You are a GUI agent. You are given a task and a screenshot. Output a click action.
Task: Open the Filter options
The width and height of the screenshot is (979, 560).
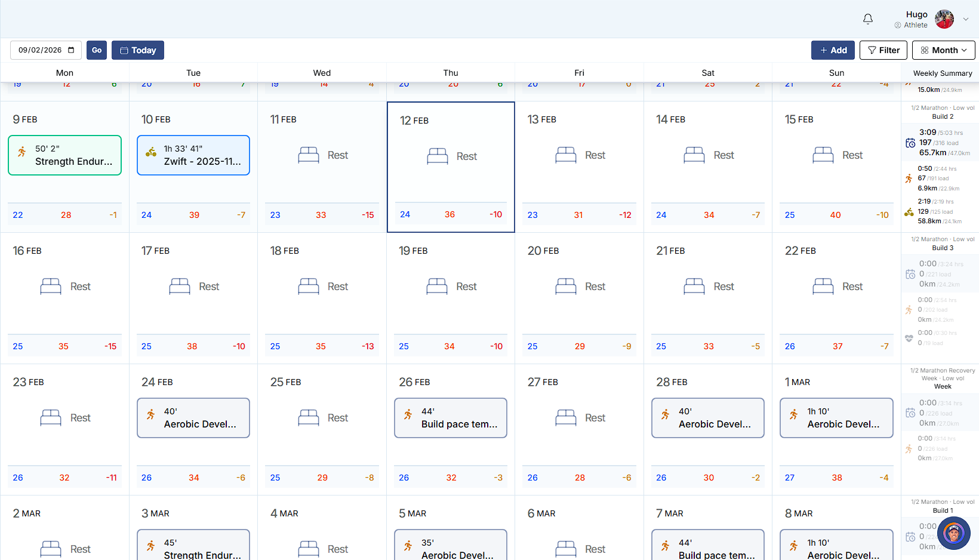(883, 50)
